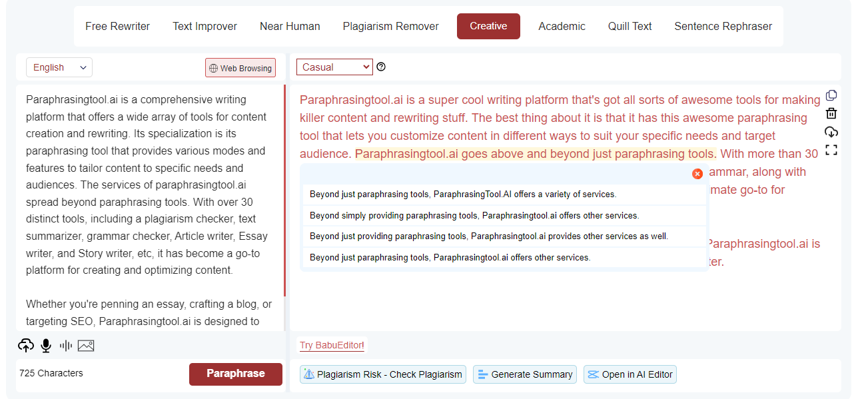Switch to the Free Rewriter mode

point(117,27)
